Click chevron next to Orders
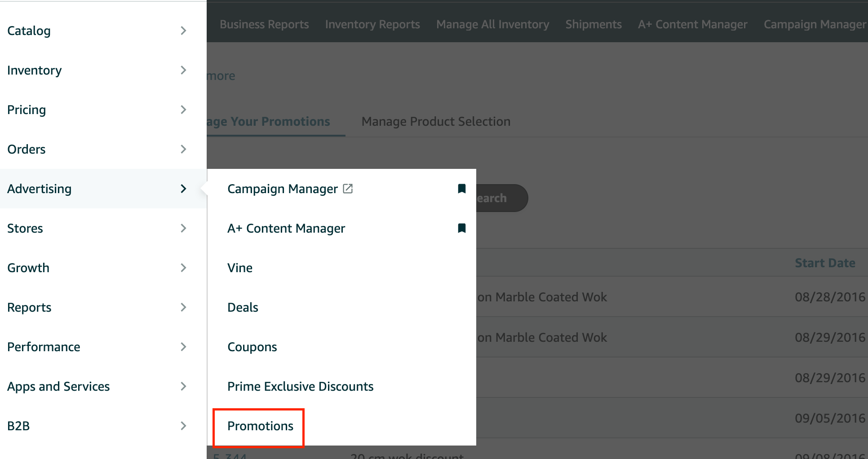The width and height of the screenshot is (868, 459). pos(183,149)
